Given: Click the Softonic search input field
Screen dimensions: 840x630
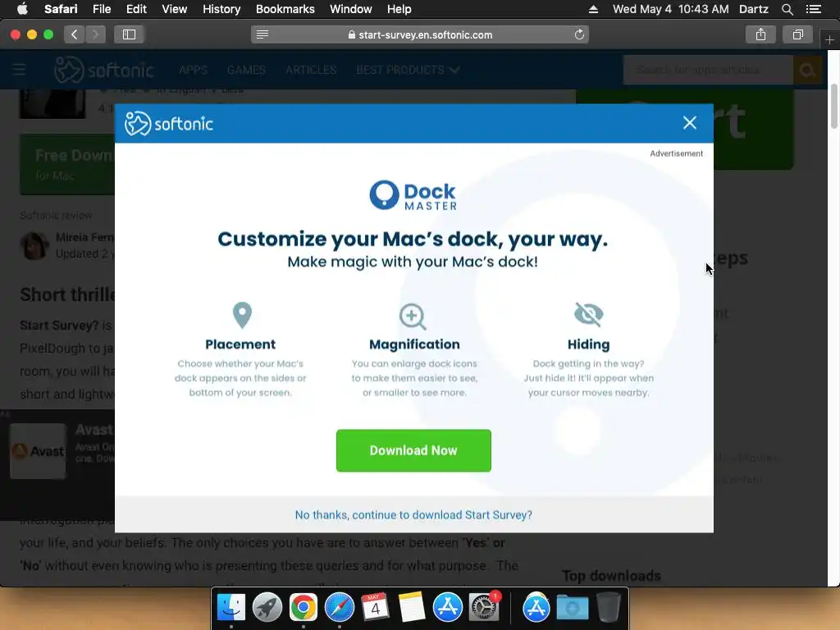Looking at the screenshot, I should click(708, 70).
